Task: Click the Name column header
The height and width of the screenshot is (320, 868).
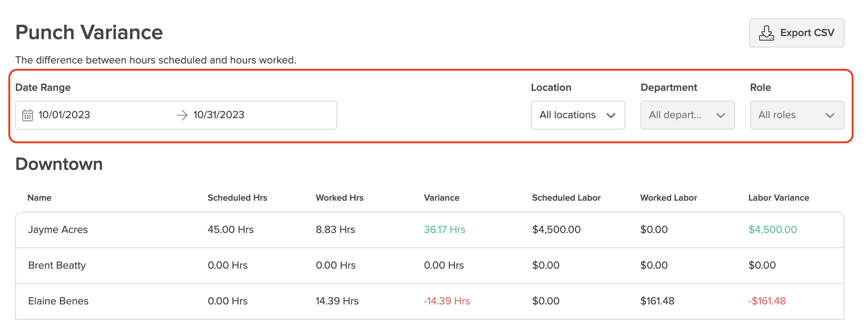Action: pyautogui.click(x=39, y=198)
